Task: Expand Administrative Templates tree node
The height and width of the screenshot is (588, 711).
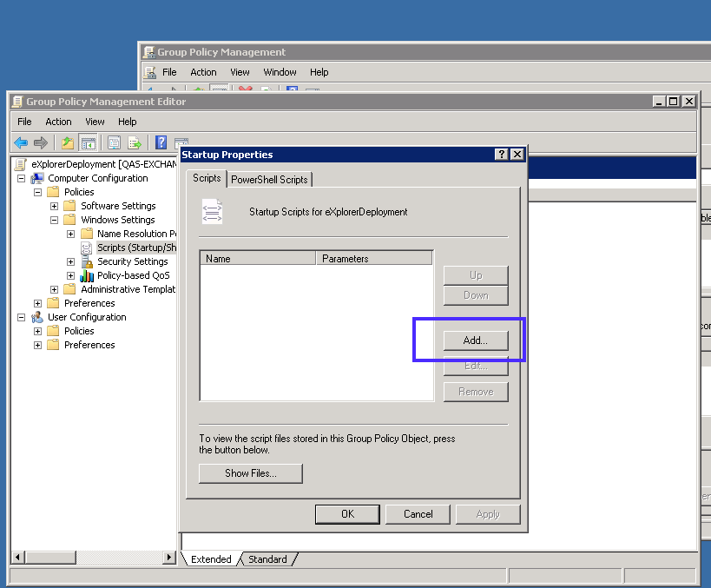Action: 55,289
